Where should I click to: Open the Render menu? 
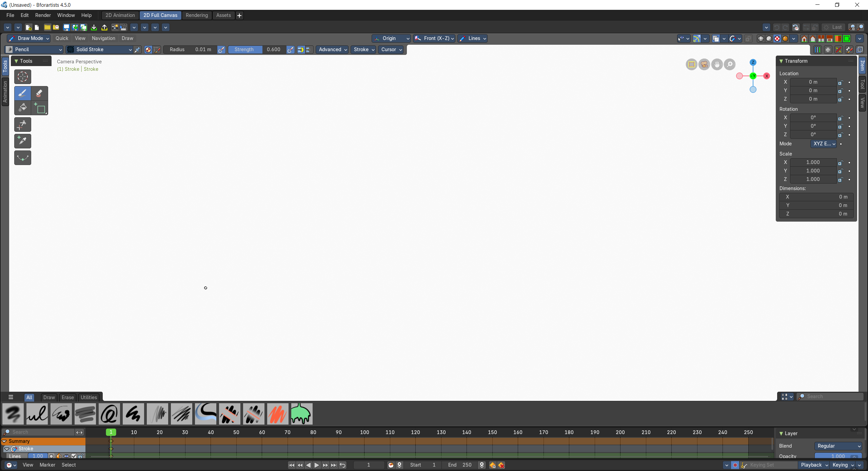point(43,15)
